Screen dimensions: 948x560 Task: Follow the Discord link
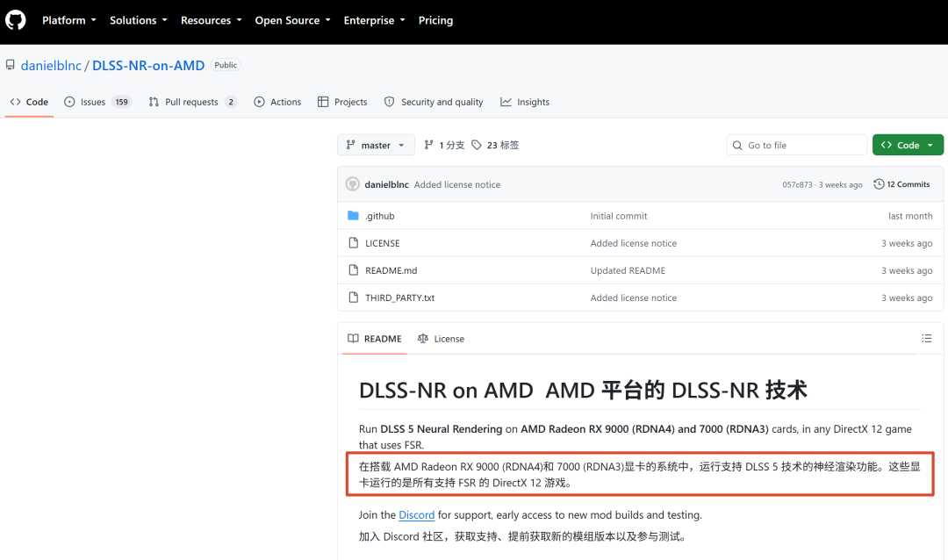pyautogui.click(x=417, y=514)
